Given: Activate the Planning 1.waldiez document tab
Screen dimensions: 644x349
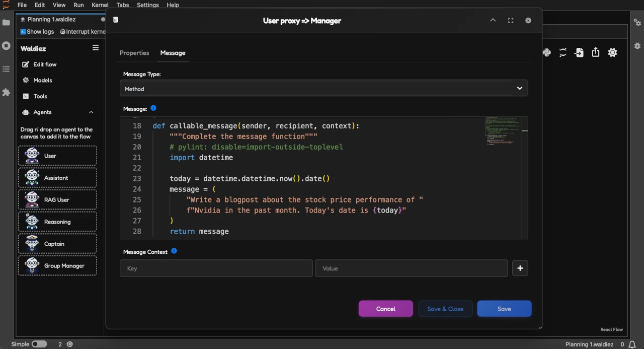Looking at the screenshot, I should point(60,20).
